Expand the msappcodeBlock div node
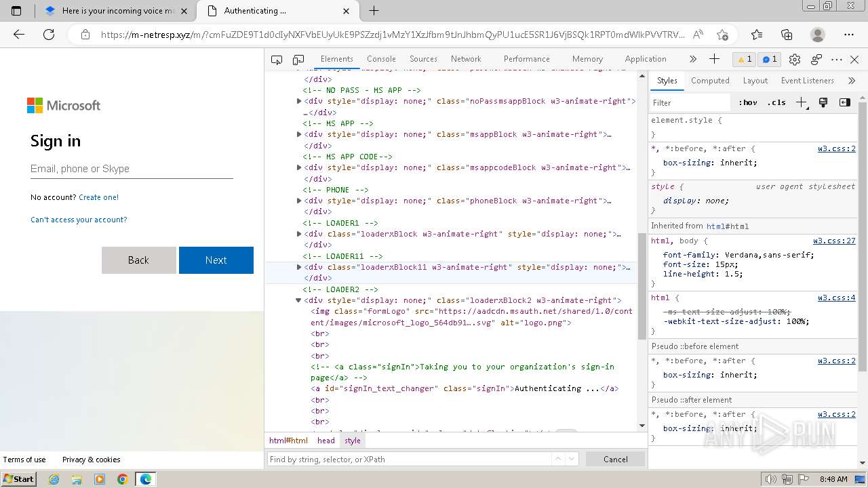868x488 pixels. (x=299, y=167)
